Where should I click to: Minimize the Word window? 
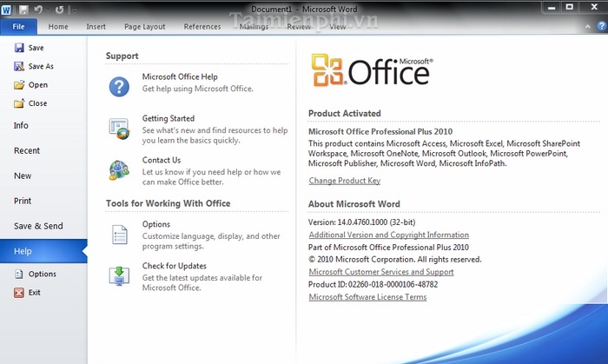tap(552, 7)
